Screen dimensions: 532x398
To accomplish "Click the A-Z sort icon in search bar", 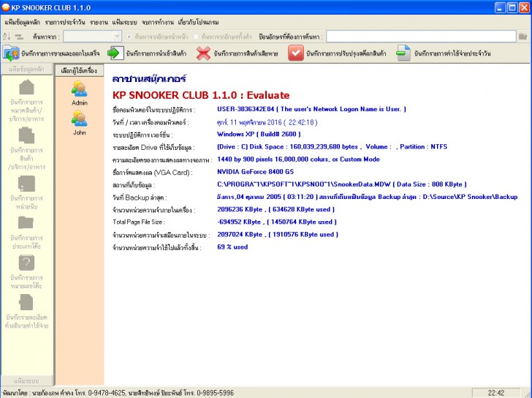I will click(7, 37).
